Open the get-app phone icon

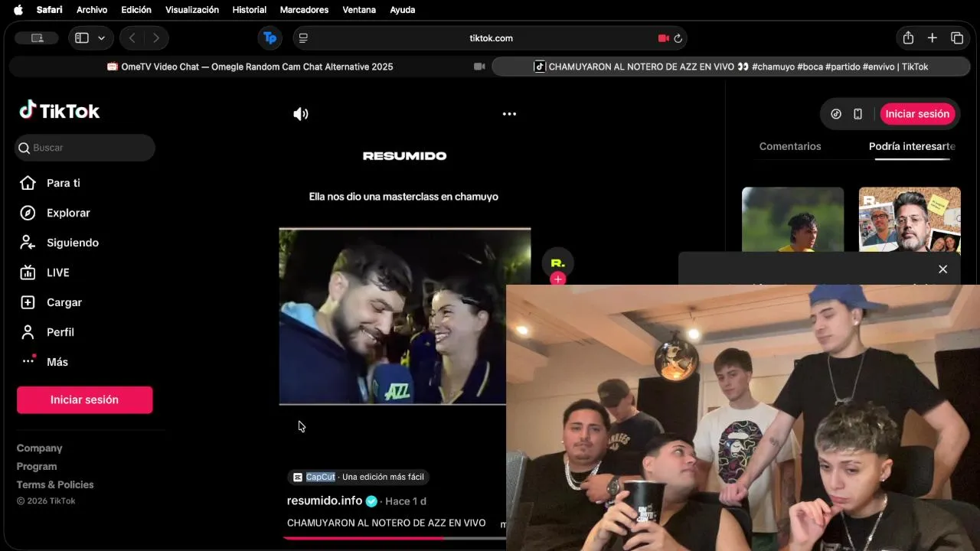point(858,114)
